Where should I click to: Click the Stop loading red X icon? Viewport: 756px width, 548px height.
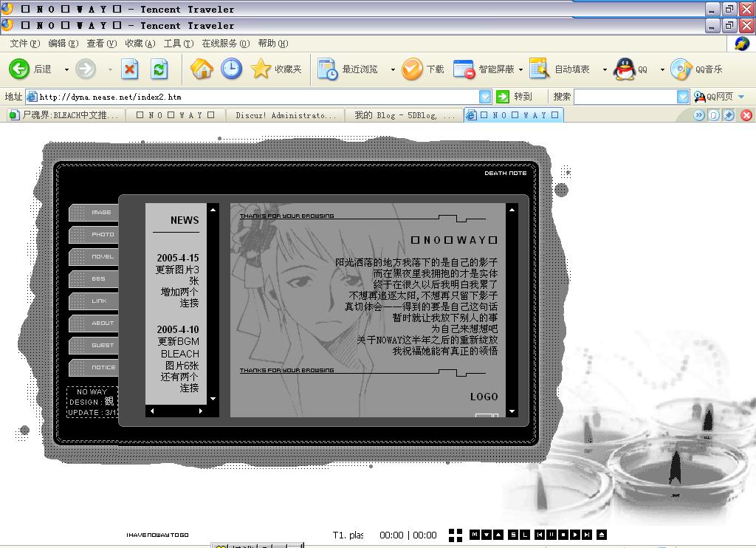click(130, 69)
